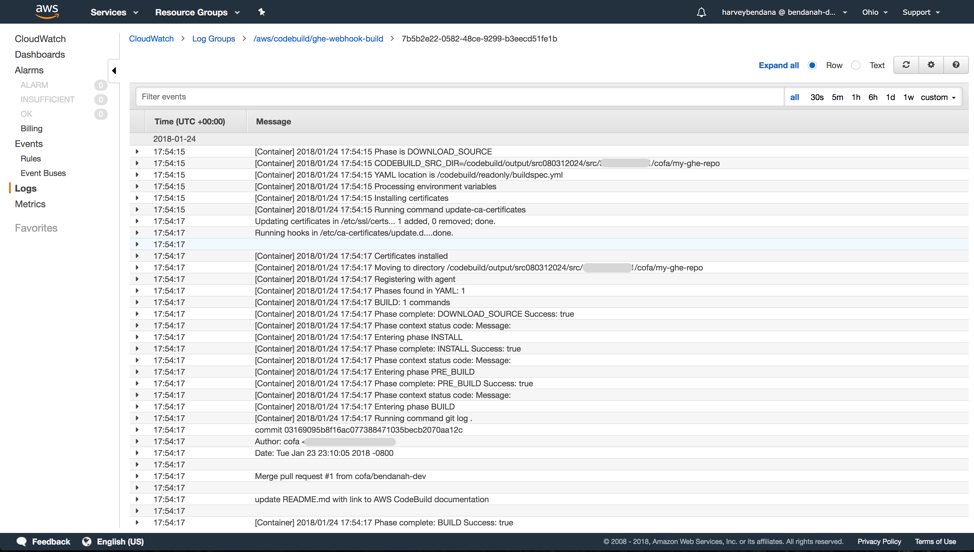Open Billing in the sidebar
The height and width of the screenshot is (552, 974).
pos(31,129)
